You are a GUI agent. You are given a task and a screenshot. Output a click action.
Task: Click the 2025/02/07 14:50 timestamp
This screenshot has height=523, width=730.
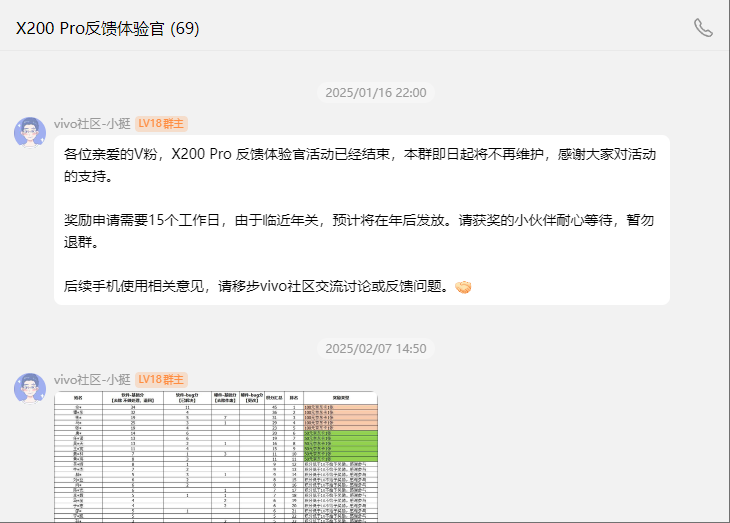click(x=376, y=348)
